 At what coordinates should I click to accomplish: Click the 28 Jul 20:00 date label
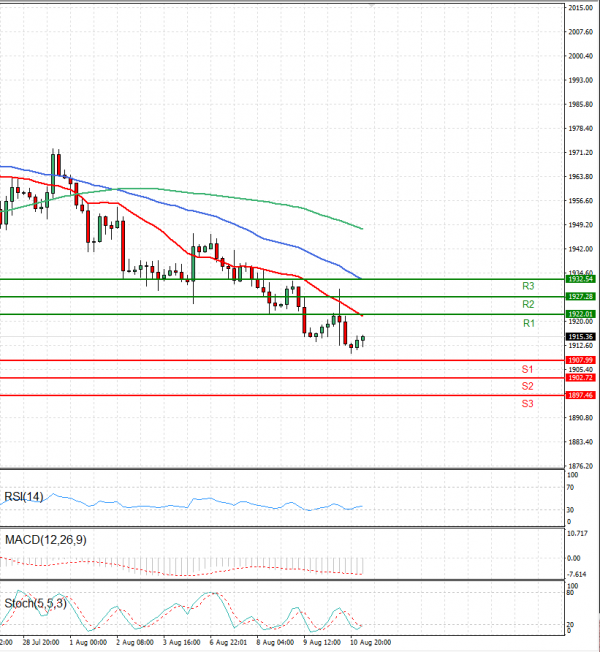click(x=41, y=642)
